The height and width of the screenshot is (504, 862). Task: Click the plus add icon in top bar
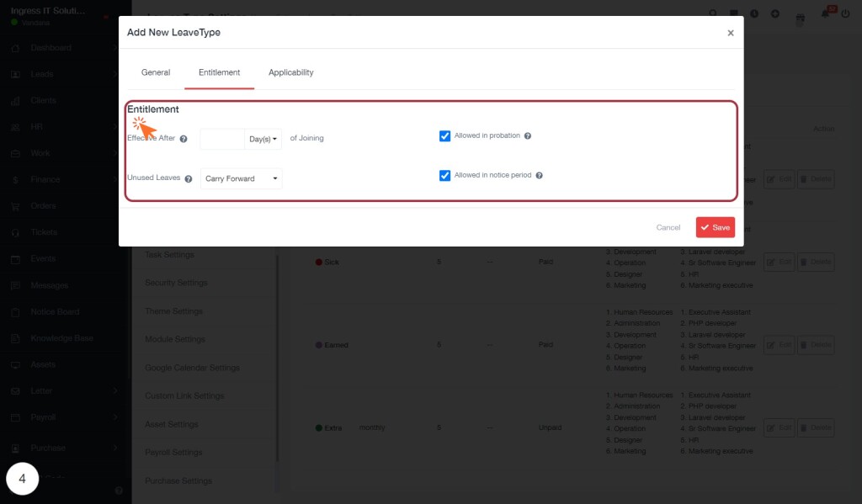pos(775,13)
